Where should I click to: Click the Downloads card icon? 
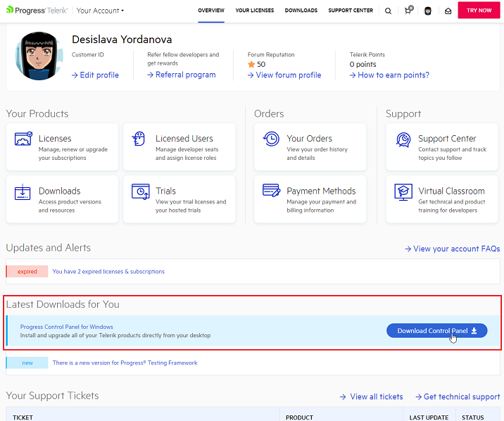pyautogui.click(x=23, y=191)
